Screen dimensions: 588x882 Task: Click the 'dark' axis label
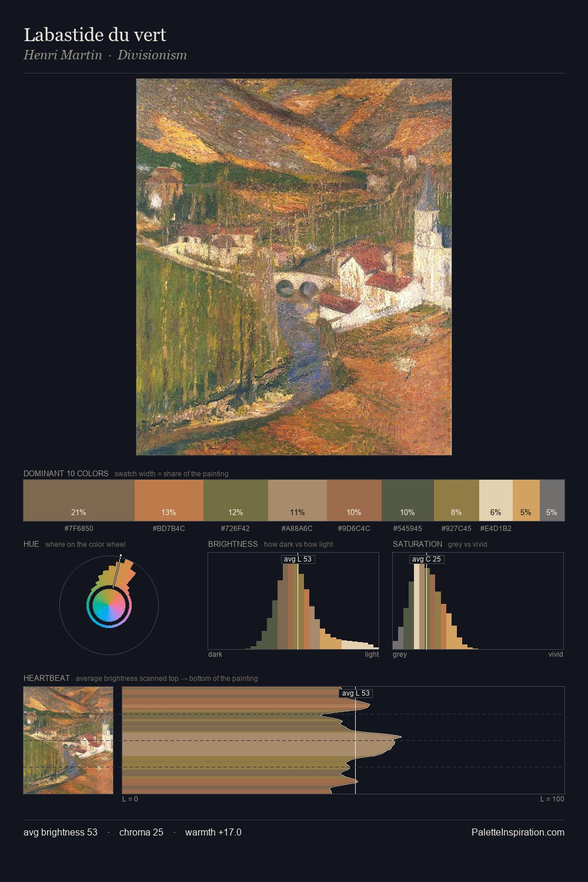click(215, 654)
